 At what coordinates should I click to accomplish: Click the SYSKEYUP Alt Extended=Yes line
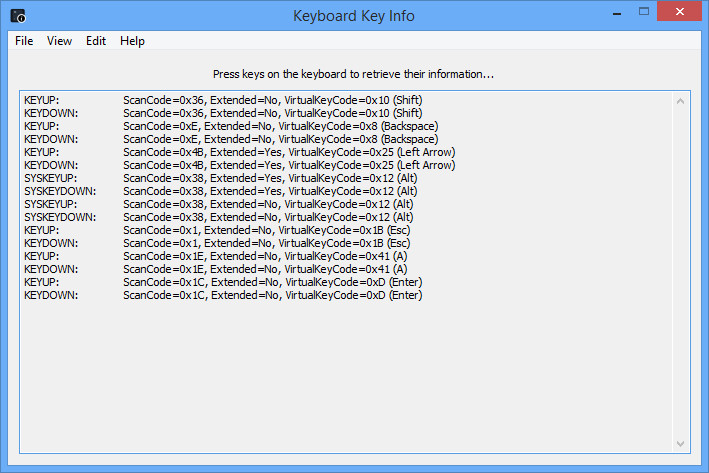click(240, 178)
